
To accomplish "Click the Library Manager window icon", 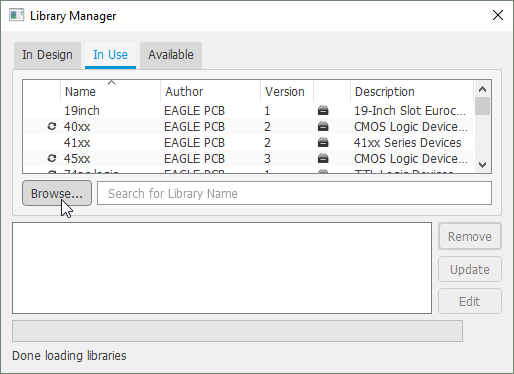I will pos(16,15).
